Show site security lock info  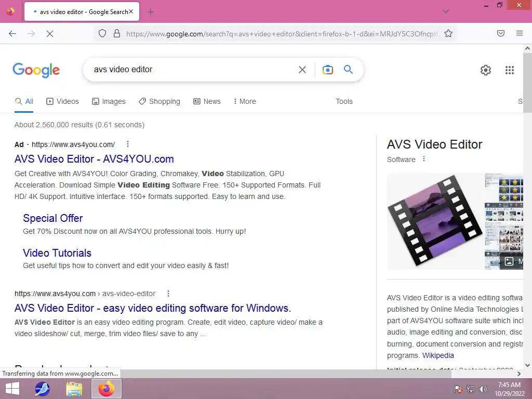pos(117,33)
